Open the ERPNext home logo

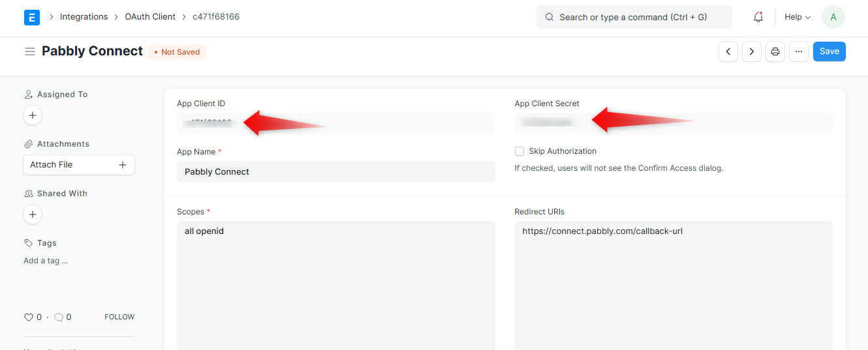click(32, 18)
